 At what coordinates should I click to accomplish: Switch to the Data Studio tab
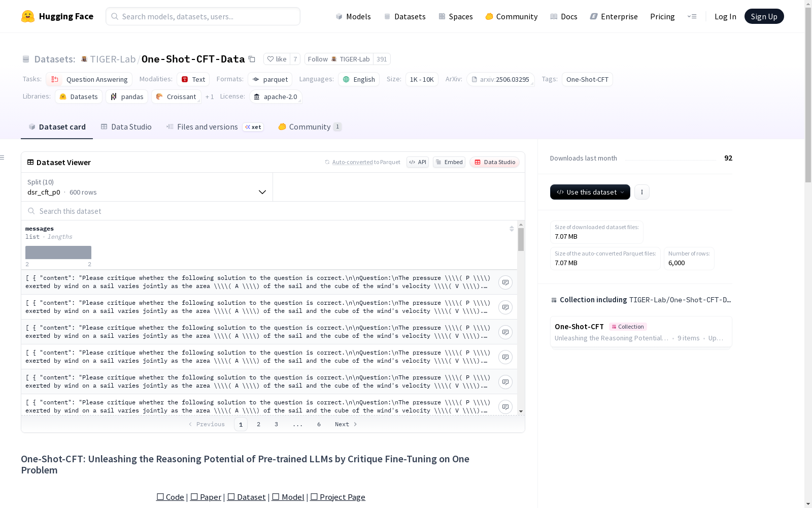point(126,127)
